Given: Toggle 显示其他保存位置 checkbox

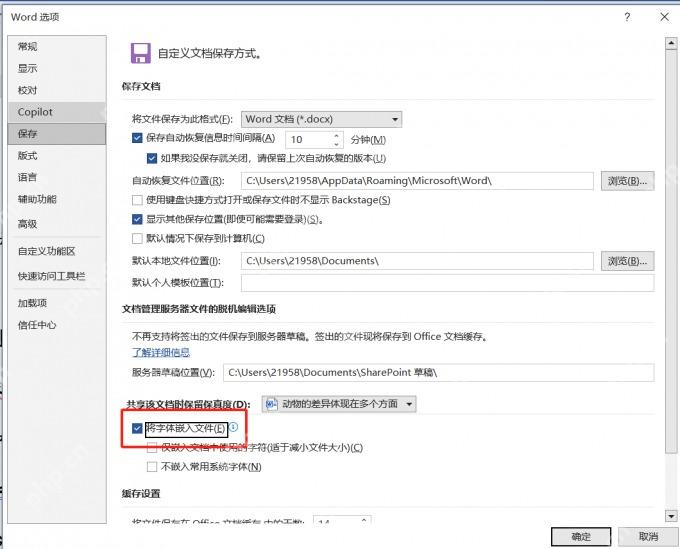Looking at the screenshot, I should tap(137, 219).
